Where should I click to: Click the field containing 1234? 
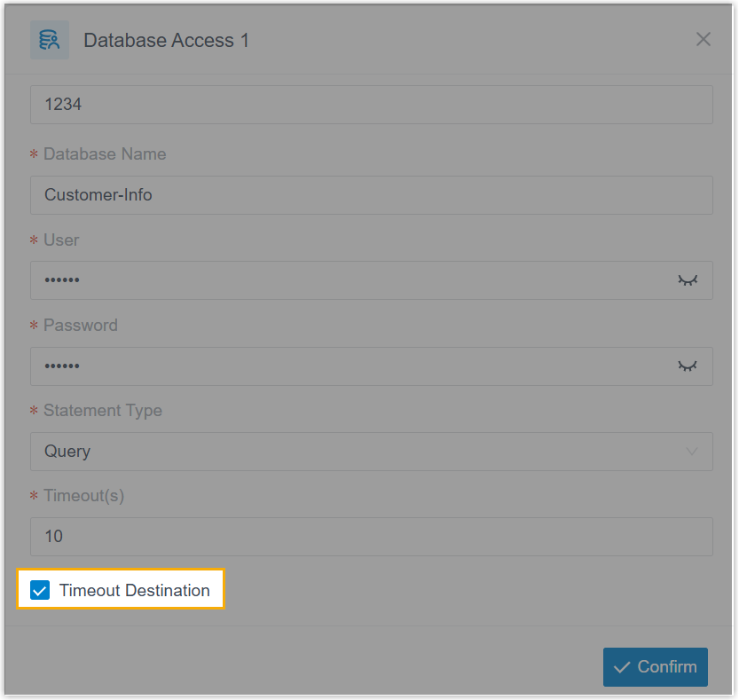(371, 105)
